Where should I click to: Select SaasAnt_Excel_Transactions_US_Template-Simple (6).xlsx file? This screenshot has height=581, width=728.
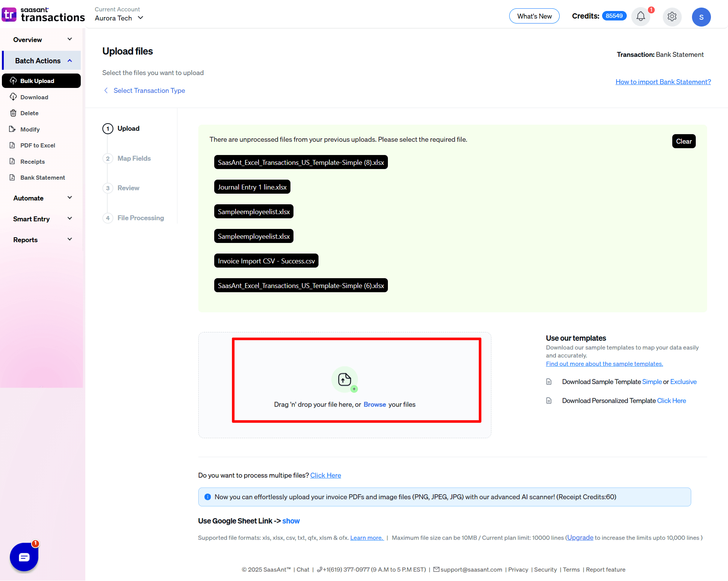pos(301,285)
